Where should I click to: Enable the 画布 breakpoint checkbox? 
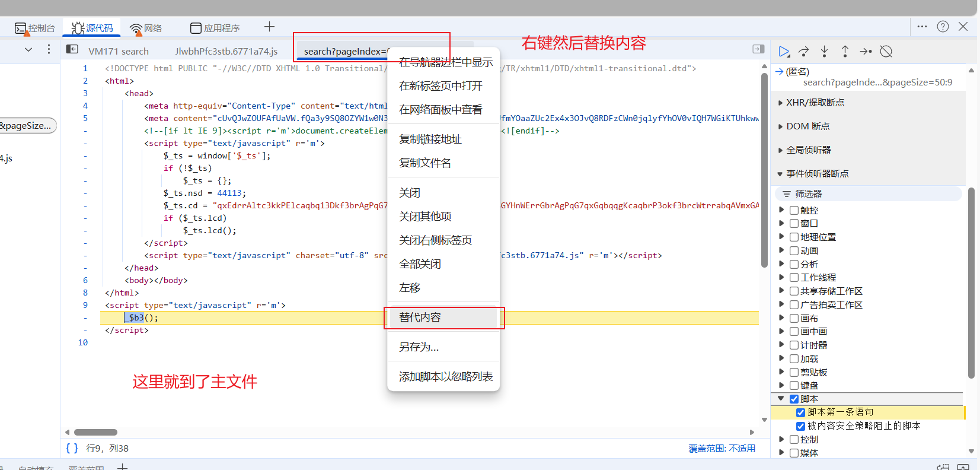click(x=794, y=318)
